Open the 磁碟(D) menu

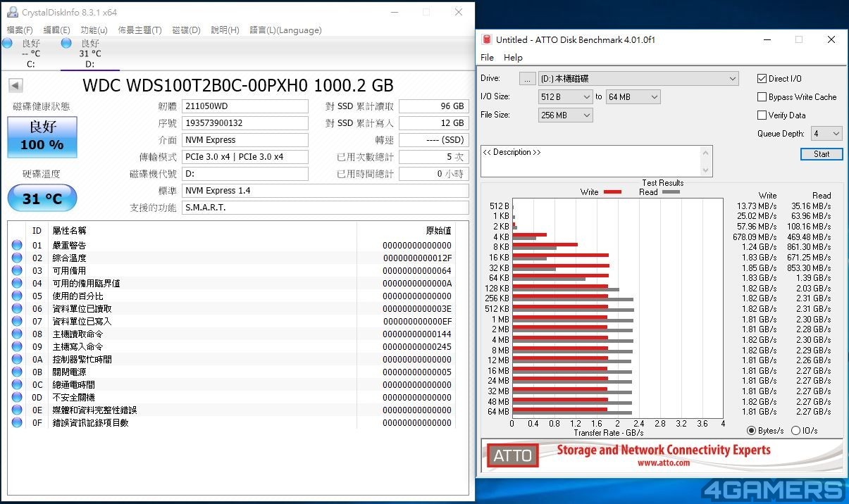(186, 30)
